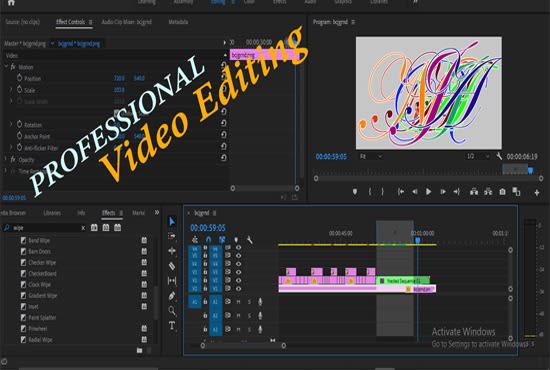The image size is (550, 370).
Task: Switch to the Libraries tab
Action: coord(52,213)
